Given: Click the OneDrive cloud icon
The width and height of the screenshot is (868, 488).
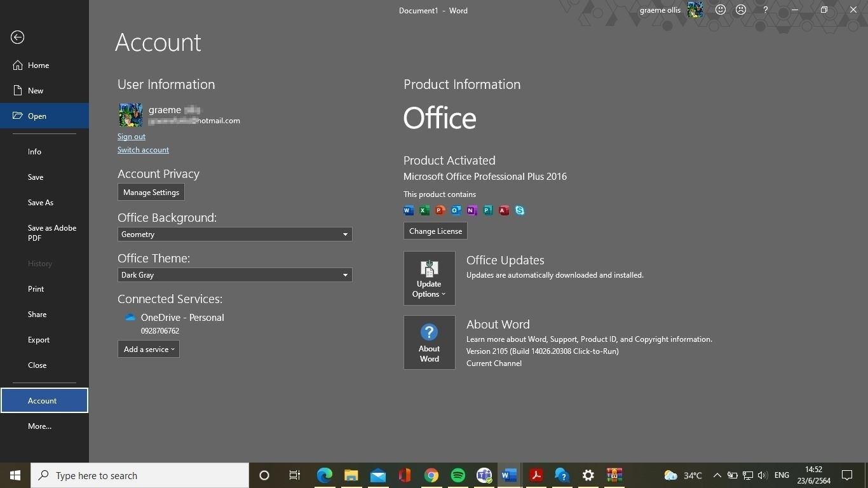Looking at the screenshot, I should click(130, 318).
